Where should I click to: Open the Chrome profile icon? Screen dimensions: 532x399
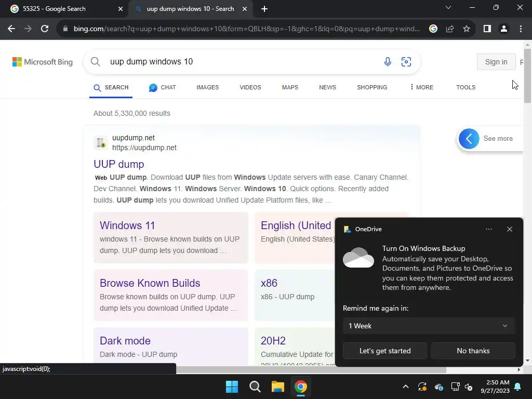pos(504,29)
